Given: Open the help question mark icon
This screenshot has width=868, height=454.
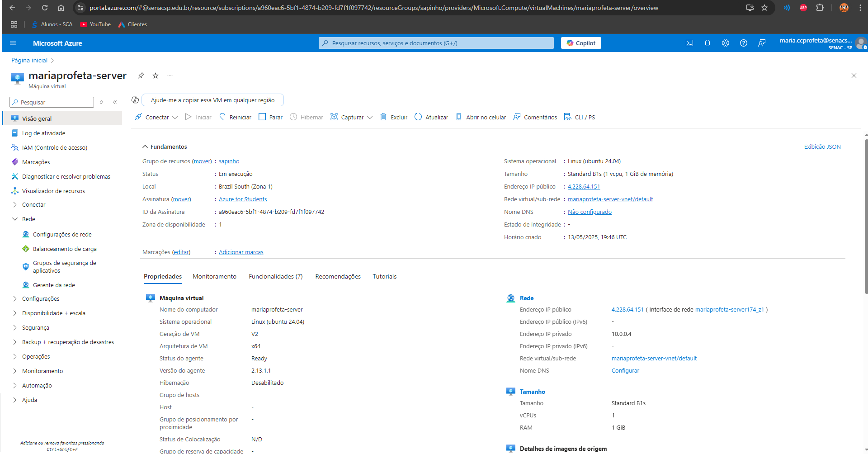Looking at the screenshot, I should pyautogui.click(x=744, y=43).
